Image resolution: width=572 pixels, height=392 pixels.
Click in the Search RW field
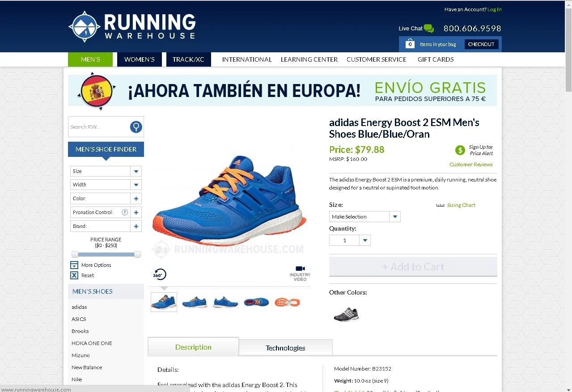(x=99, y=127)
